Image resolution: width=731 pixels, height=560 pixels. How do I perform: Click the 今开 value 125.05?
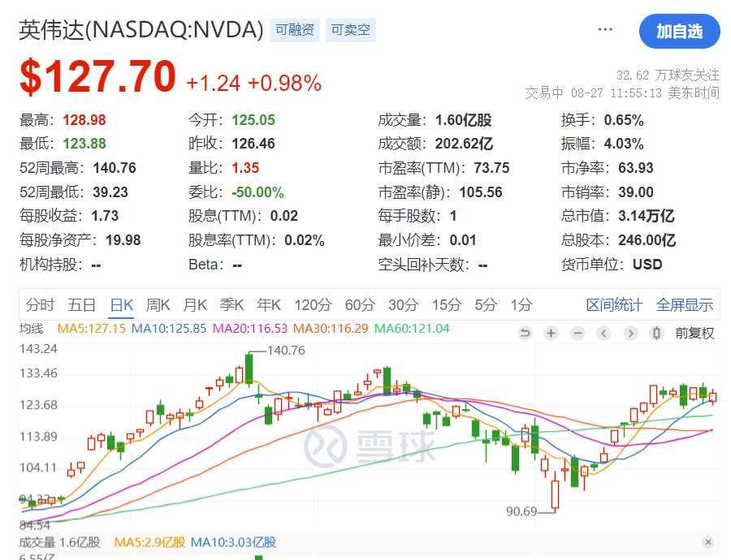[x=253, y=120]
